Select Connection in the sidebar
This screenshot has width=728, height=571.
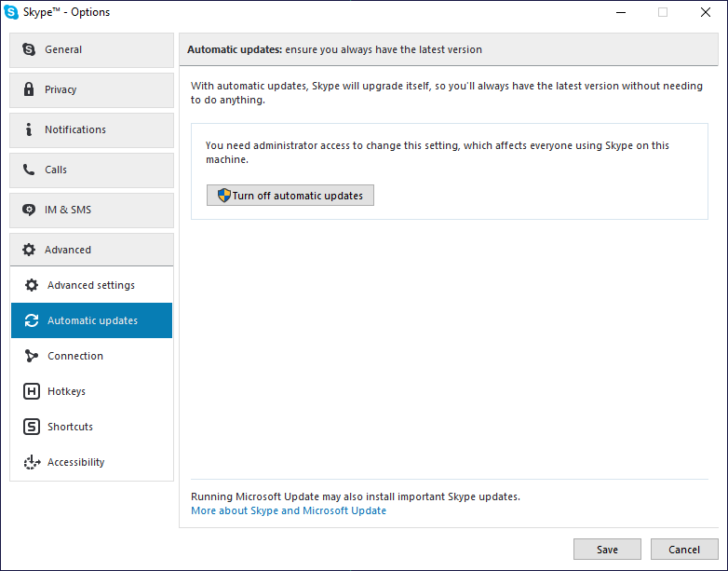[x=91, y=356]
